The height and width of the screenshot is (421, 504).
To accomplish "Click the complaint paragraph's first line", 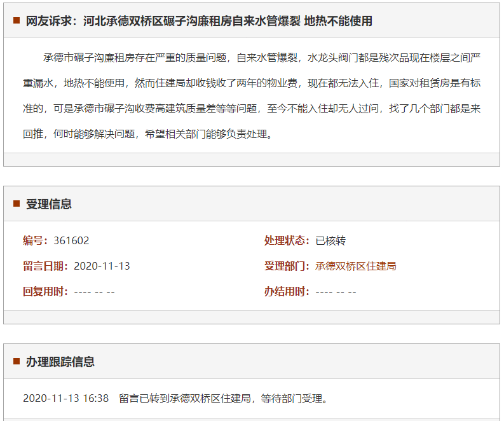I will (x=261, y=57).
